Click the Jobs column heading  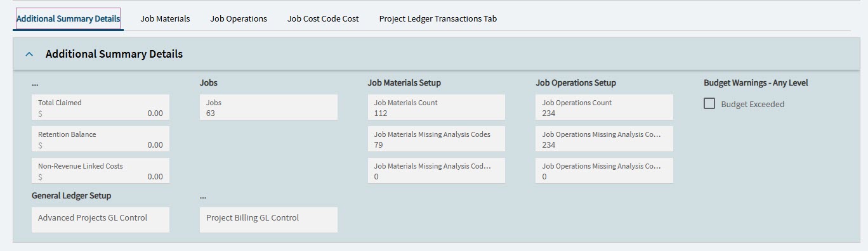pos(209,83)
